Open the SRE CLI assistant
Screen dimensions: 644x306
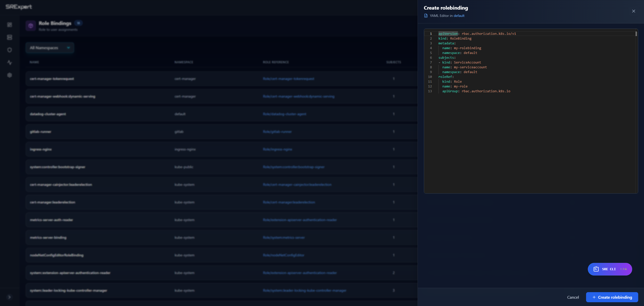tap(609, 269)
